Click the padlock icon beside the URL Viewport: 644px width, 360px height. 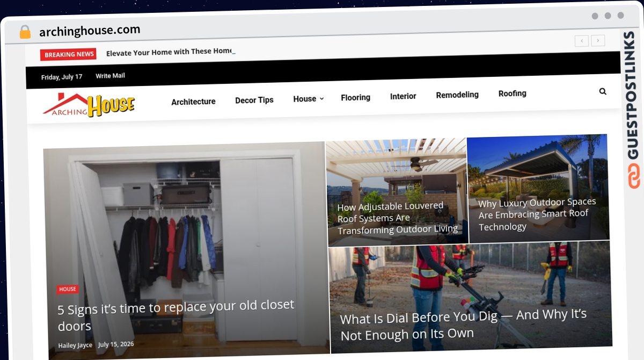point(25,32)
